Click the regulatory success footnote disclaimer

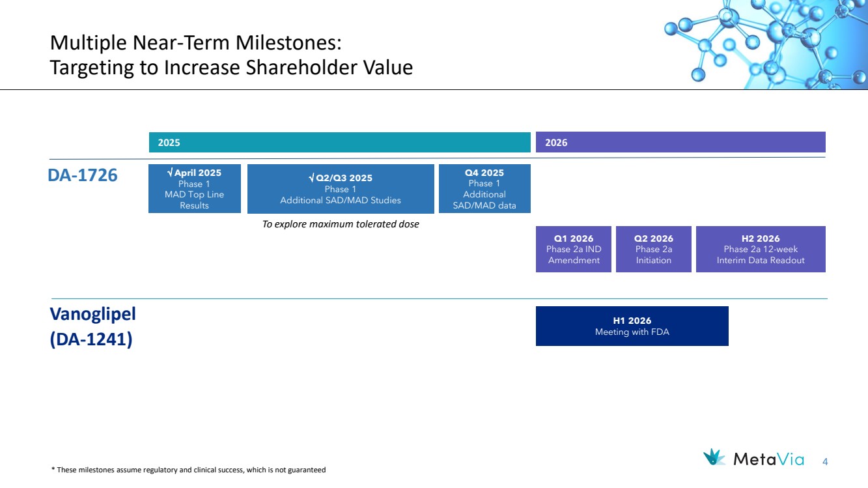coord(188,470)
